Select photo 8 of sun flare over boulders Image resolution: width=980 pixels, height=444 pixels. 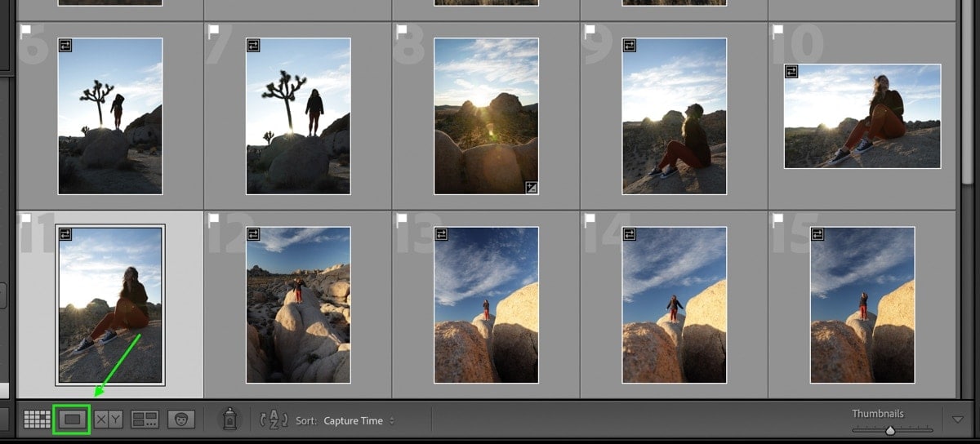(x=486, y=116)
